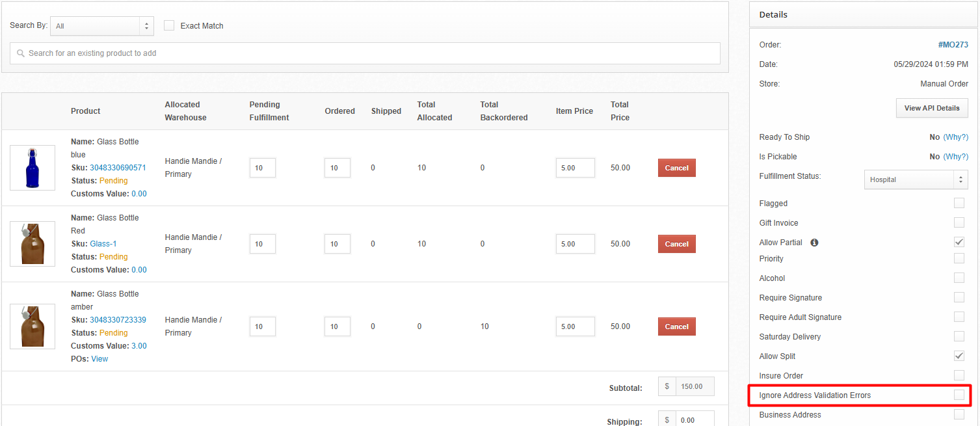Click the Glass Bottle Red item price field
Image resolution: width=980 pixels, height=426 pixels.
click(x=575, y=244)
